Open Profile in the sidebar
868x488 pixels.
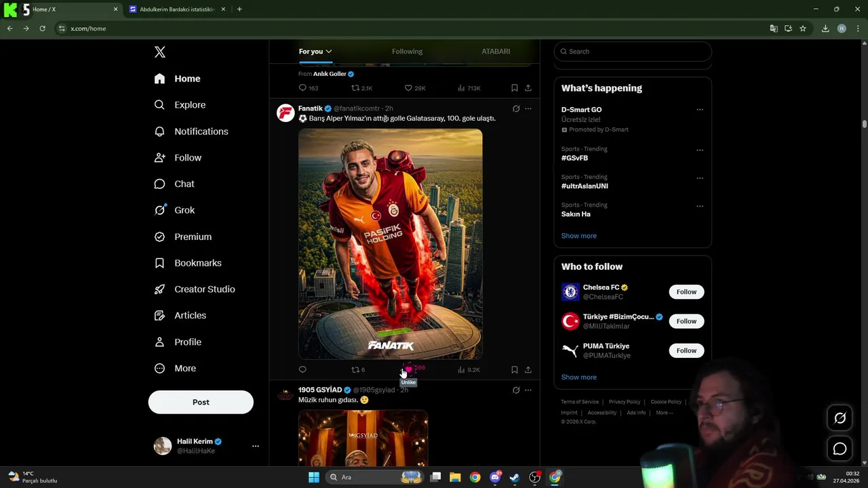coord(178,342)
